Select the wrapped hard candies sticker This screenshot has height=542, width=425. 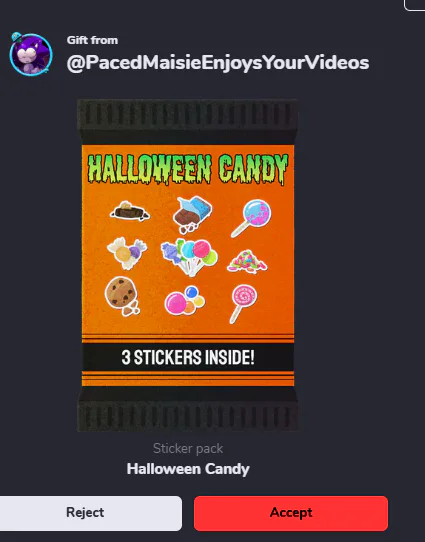tap(127, 253)
